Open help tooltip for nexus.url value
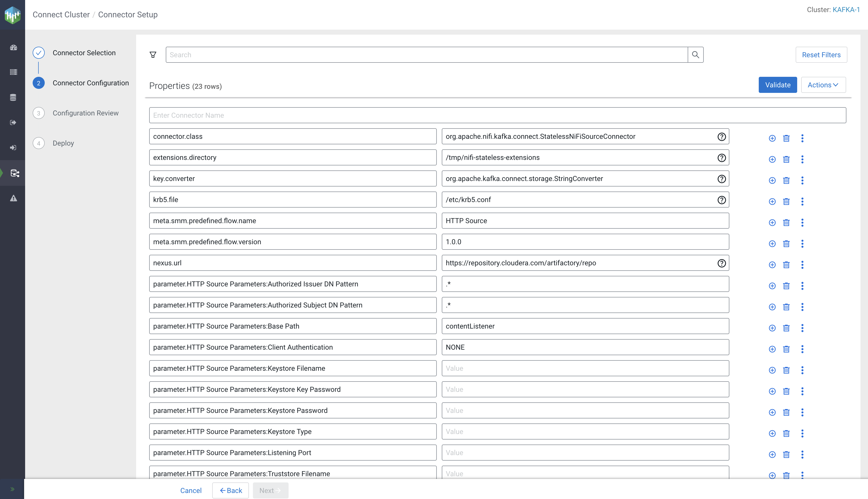868x499 pixels. point(721,263)
